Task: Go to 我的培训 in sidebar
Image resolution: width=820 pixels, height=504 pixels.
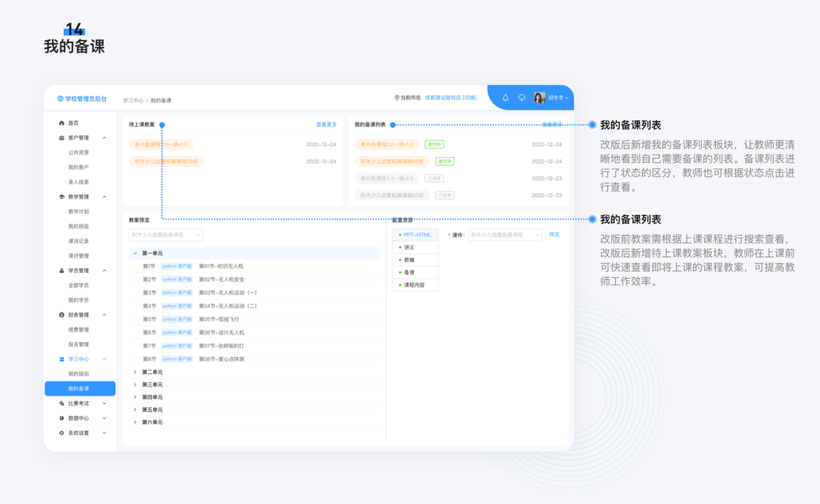Action: [x=78, y=374]
